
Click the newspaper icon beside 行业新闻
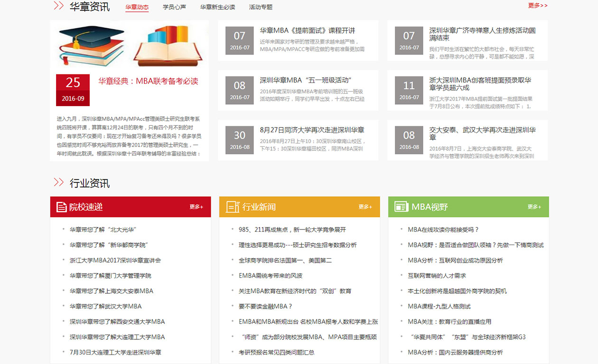[233, 207]
